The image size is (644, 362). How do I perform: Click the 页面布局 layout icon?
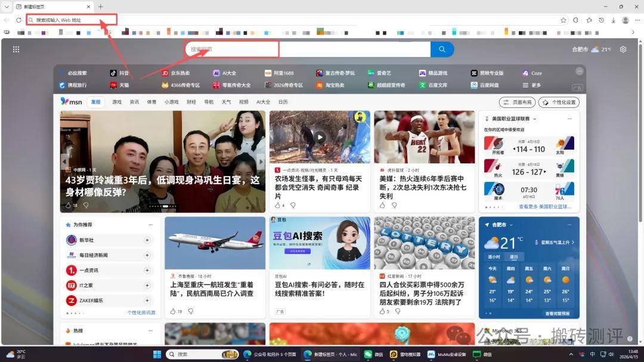click(516, 102)
